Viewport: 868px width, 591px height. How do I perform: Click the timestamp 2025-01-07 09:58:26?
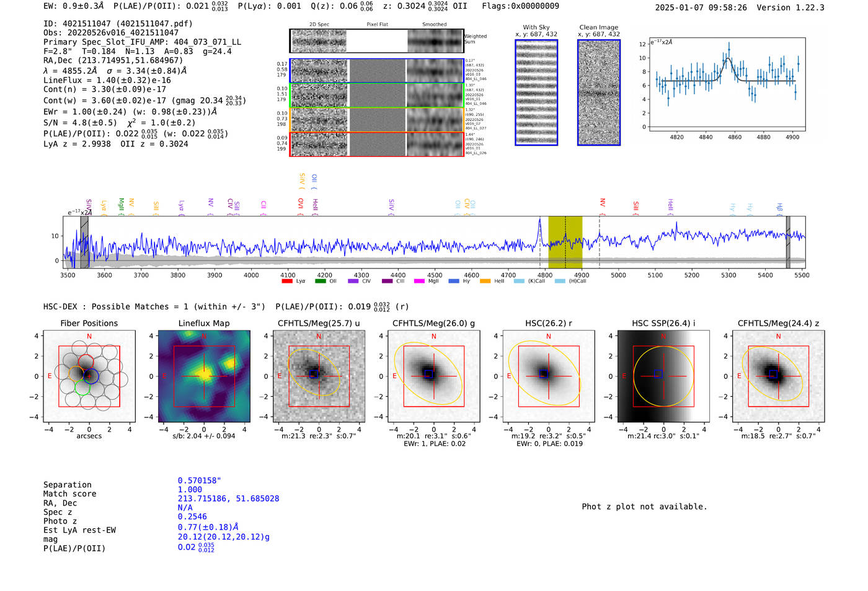coord(701,8)
